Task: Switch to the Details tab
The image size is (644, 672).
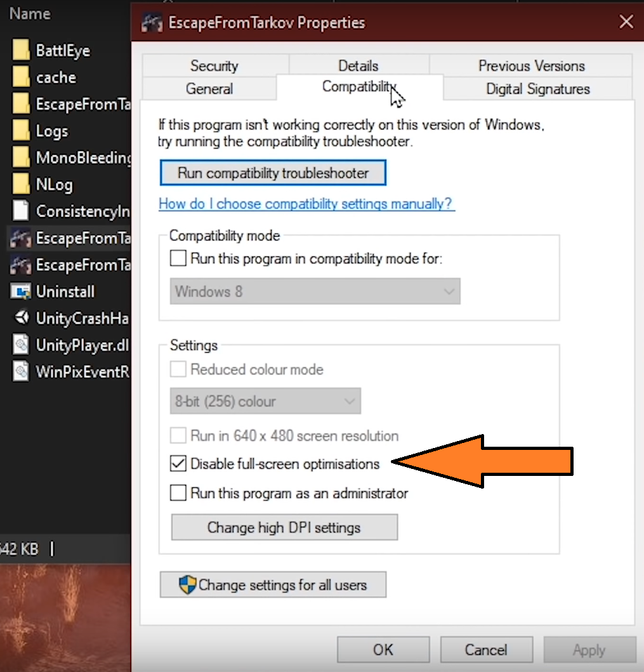Action: coord(358,65)
